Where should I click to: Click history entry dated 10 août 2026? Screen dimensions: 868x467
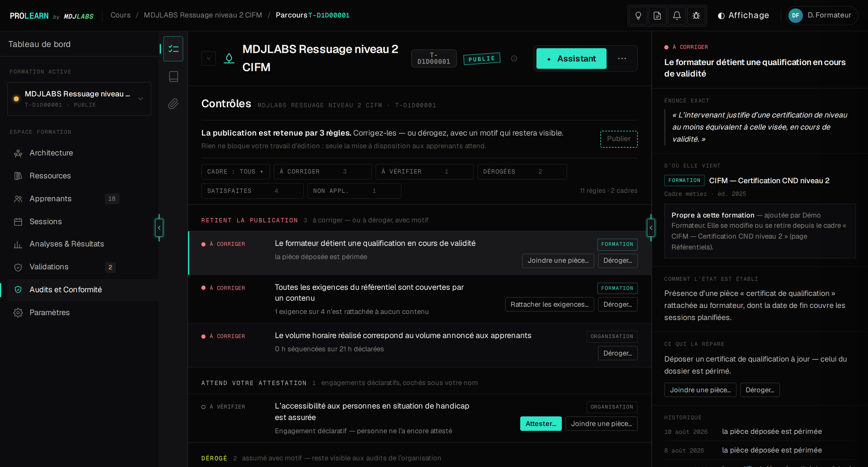tap(760, 432)
